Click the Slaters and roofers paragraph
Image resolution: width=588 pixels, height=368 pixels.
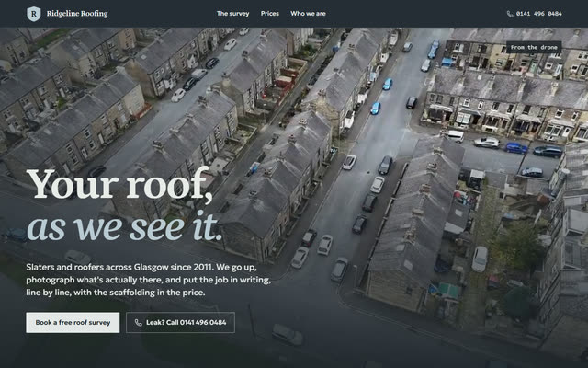click(x=149, y=280)
